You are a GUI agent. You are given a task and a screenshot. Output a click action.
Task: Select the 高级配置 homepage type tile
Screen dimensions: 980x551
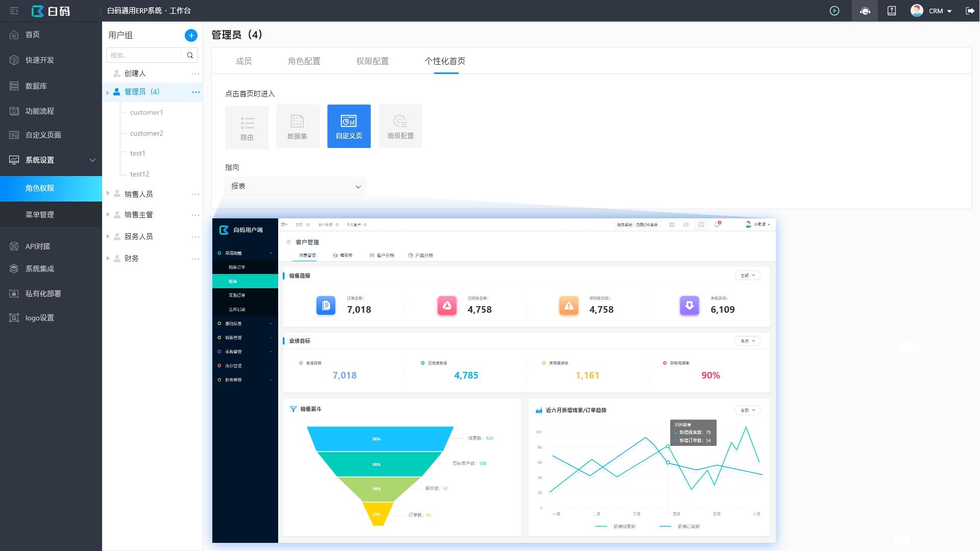(400, 127)
